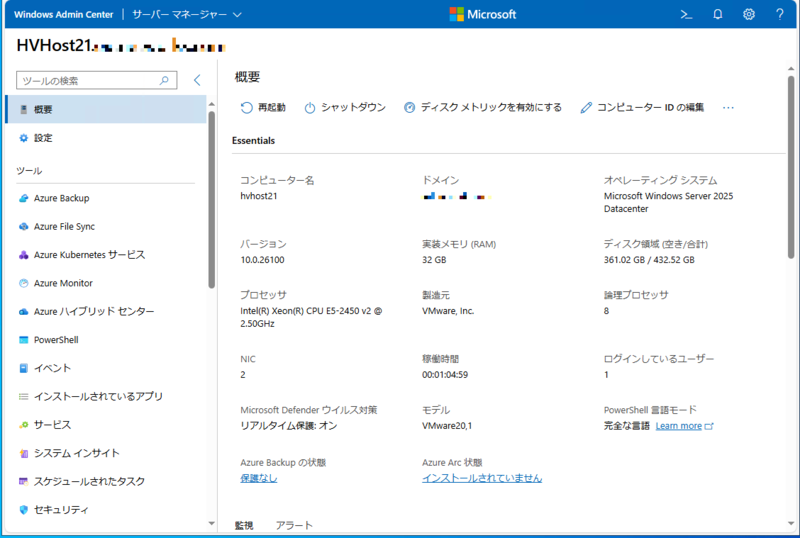The height and width of the screenshot is (538, 800).
Task: Open the Azure Backup tool
Action: [x=106, y=198]
